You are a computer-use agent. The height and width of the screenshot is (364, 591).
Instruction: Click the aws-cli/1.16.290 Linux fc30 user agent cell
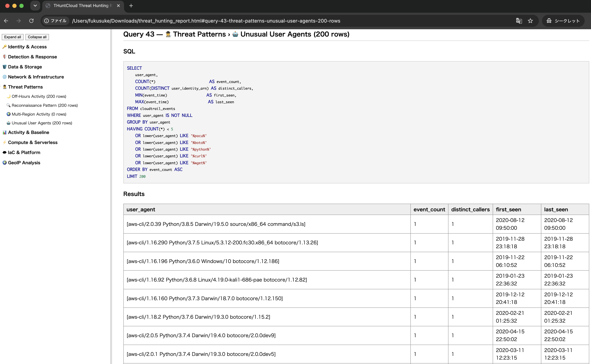(267, 243)
